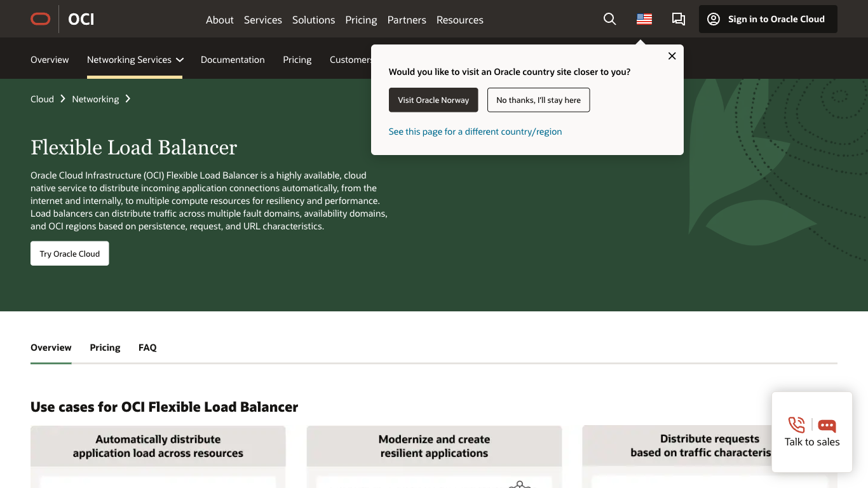The height and width of the screenshot is (488, 868).
Task: Click Visit Oracle Norway button
Action: [433, 100]
